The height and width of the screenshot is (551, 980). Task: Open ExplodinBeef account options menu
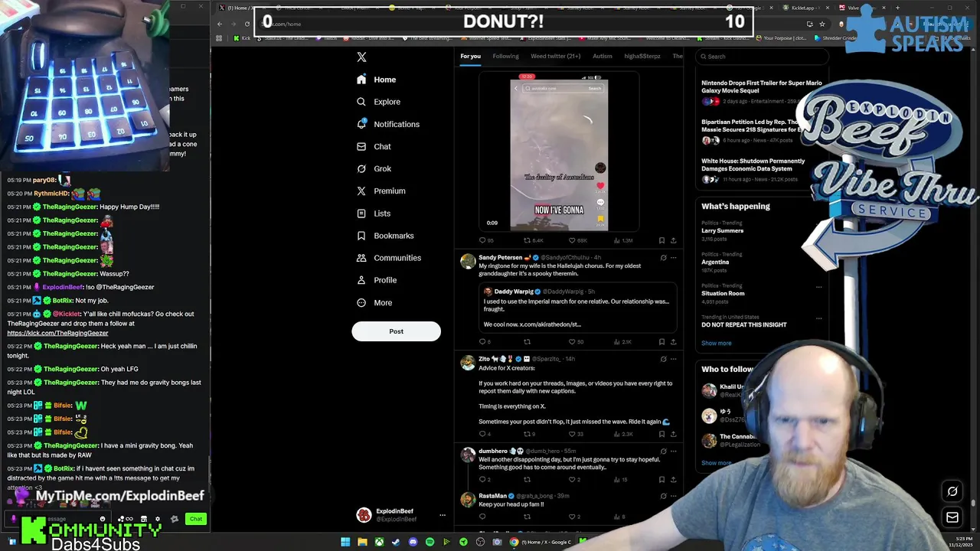[442, 515]
